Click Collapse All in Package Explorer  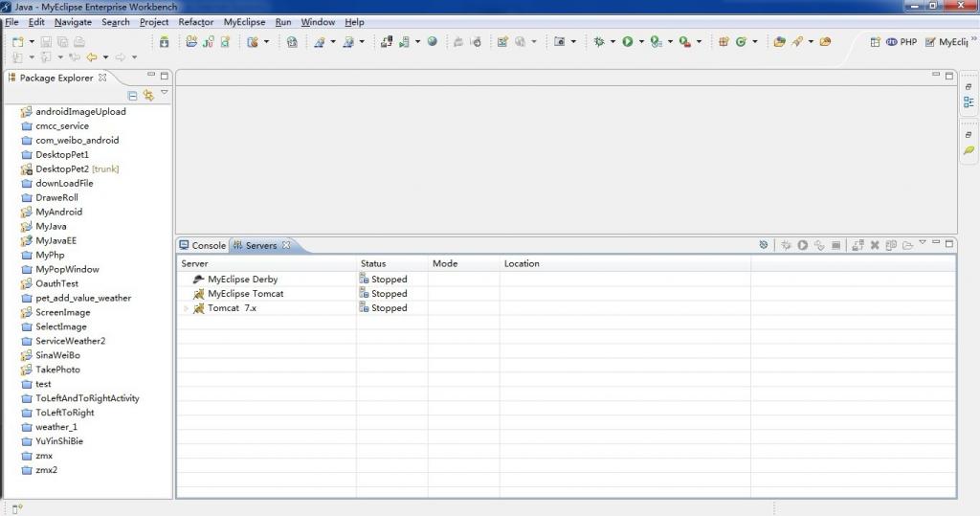point(132,96)
